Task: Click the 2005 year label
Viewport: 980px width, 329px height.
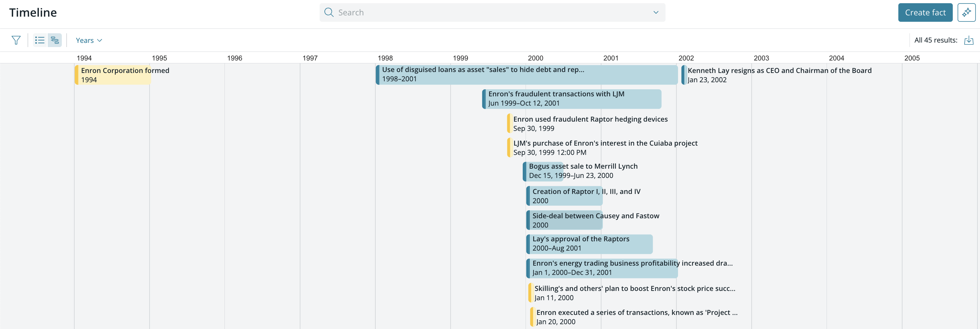Action: point(912,58)
